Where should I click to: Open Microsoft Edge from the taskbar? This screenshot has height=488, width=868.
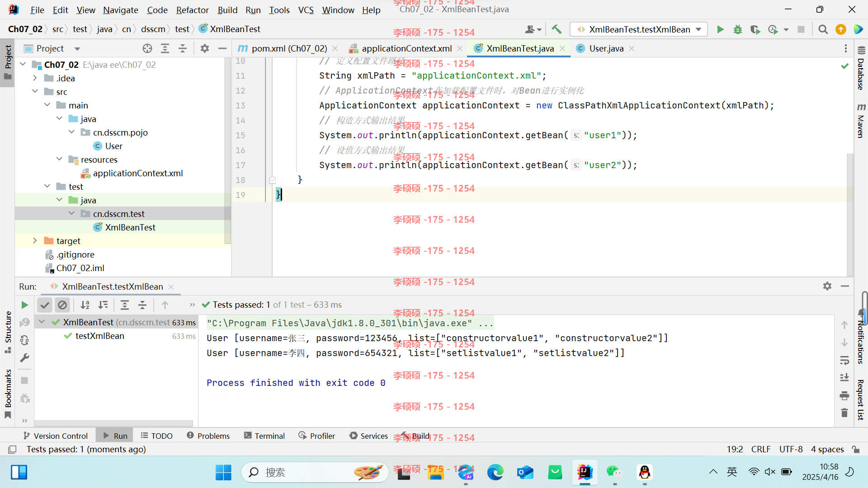pyautogui.click(x=495, y=472)
